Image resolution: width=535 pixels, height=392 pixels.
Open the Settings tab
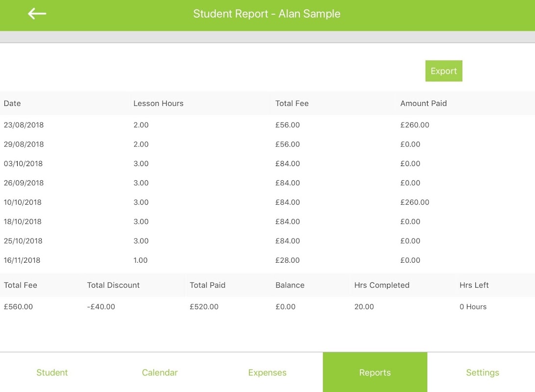(483, 372)
